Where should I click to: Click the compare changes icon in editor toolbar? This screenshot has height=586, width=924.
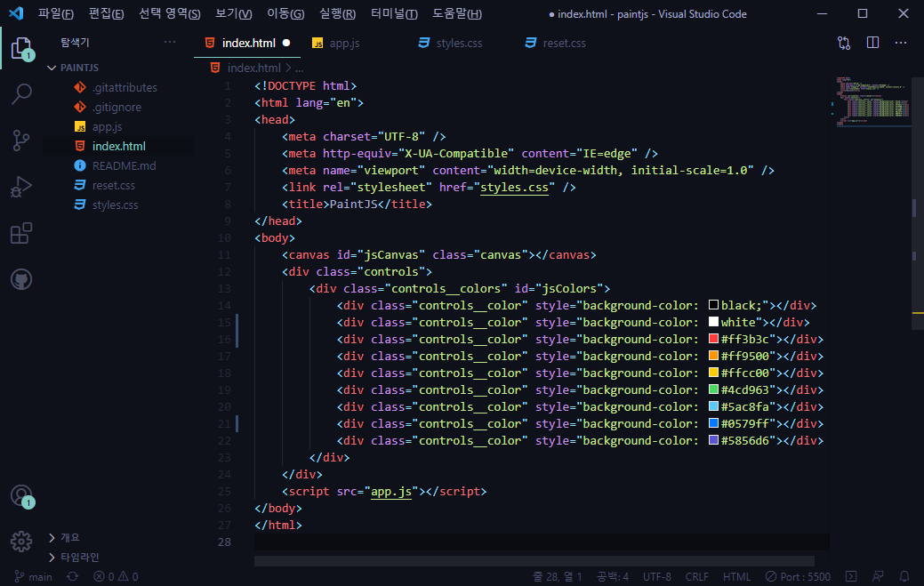coord(844,43)
